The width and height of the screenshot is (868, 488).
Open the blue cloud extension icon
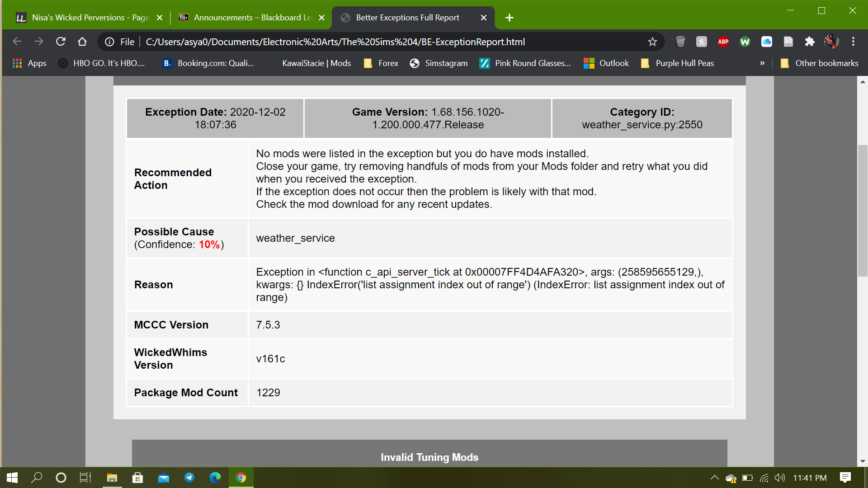click(x=767, y=42)
